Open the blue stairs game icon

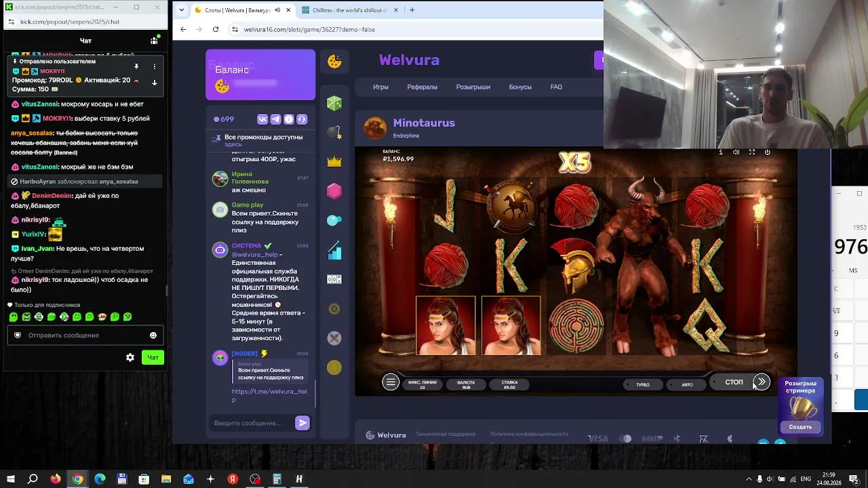point(334,251)
